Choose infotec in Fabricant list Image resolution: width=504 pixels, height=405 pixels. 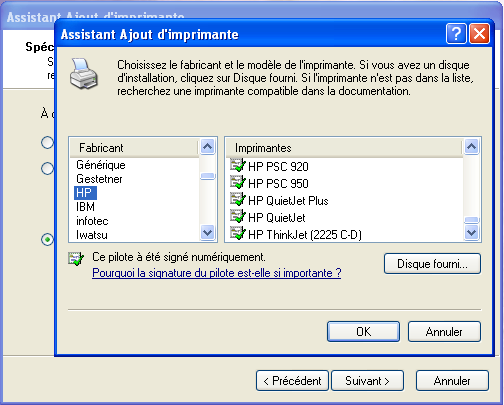point(92,221)
